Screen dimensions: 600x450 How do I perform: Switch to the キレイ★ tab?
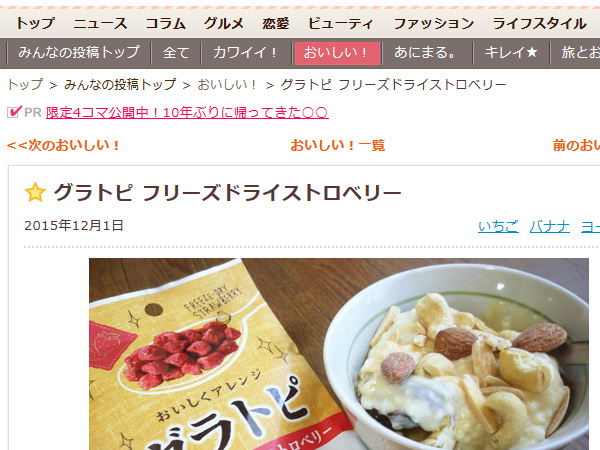511,52
